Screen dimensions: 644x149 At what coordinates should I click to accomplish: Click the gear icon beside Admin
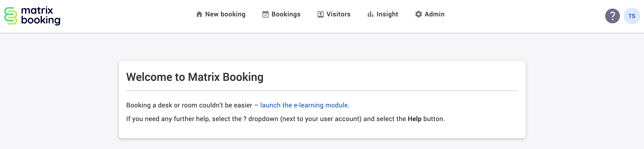point(418,14)
